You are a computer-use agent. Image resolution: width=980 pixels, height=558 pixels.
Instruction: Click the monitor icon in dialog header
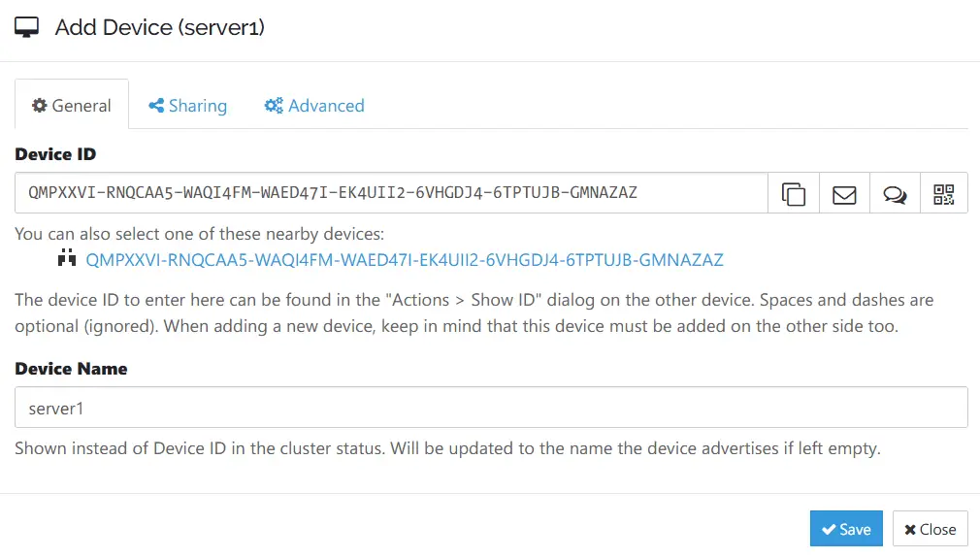point(27,27)
